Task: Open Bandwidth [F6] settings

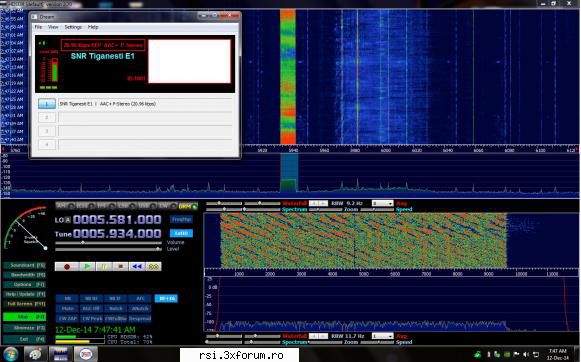Action: coord(24,275)
